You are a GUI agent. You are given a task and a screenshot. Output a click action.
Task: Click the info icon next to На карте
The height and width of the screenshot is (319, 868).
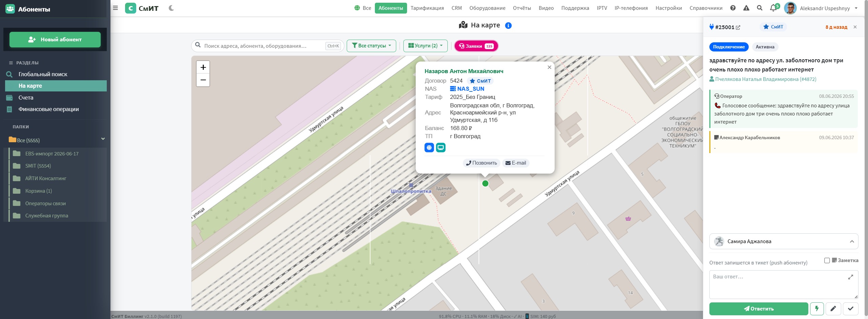pyautogui.click(x=508, y=25)
